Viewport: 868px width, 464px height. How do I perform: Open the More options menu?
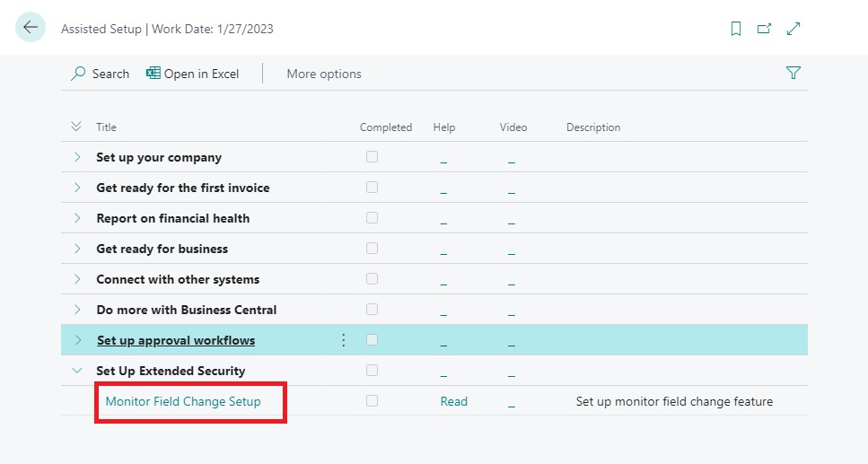pos(324,74)
